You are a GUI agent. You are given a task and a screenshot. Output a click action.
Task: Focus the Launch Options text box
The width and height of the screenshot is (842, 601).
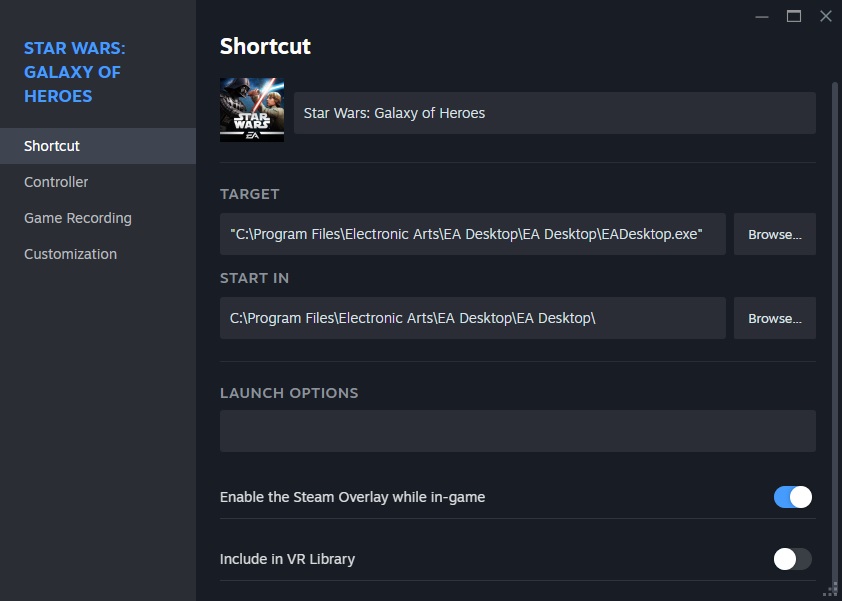[517, 431]
